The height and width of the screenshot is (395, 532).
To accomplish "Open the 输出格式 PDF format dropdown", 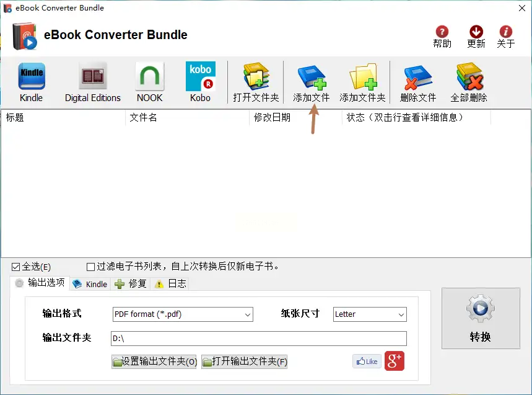I will coord(183,314).
